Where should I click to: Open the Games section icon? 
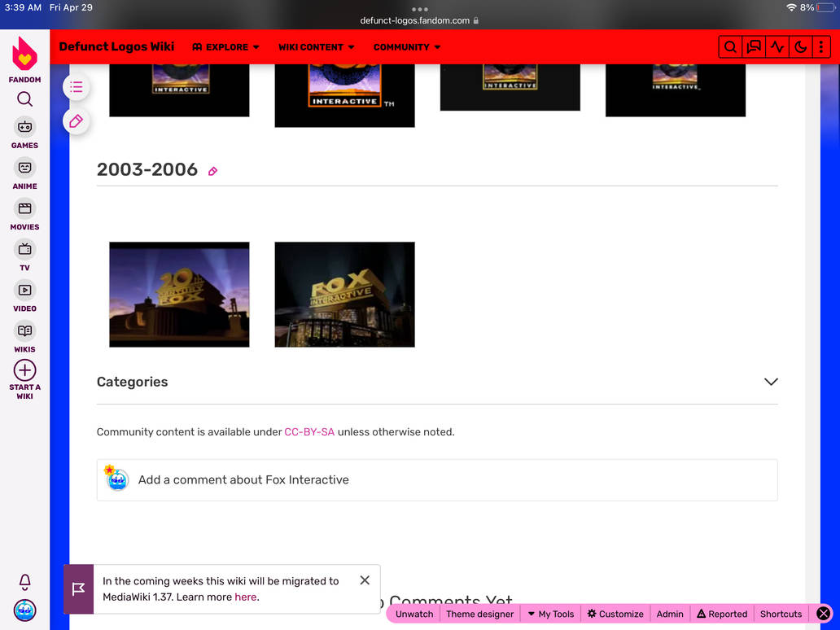click(x=24, y=128)
